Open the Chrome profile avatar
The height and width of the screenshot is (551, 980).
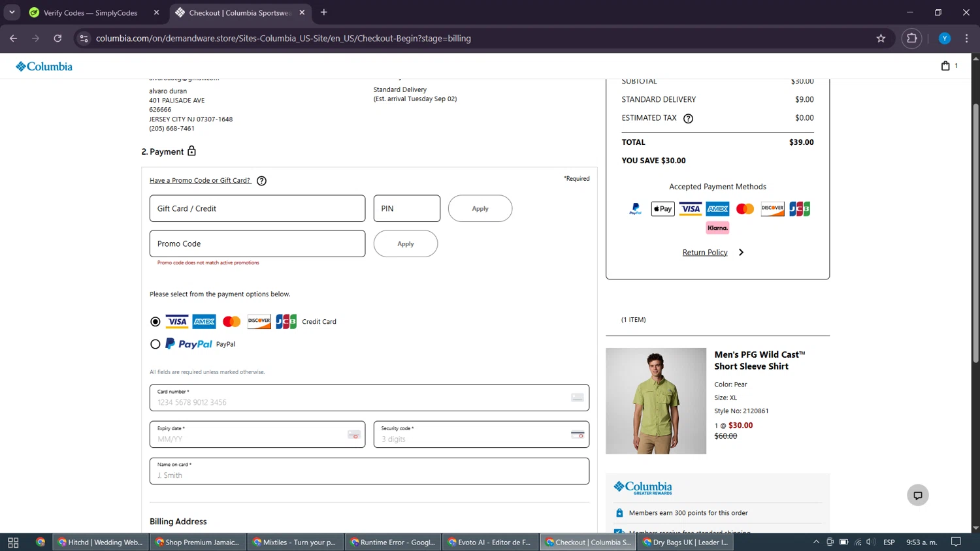point(945,39)
